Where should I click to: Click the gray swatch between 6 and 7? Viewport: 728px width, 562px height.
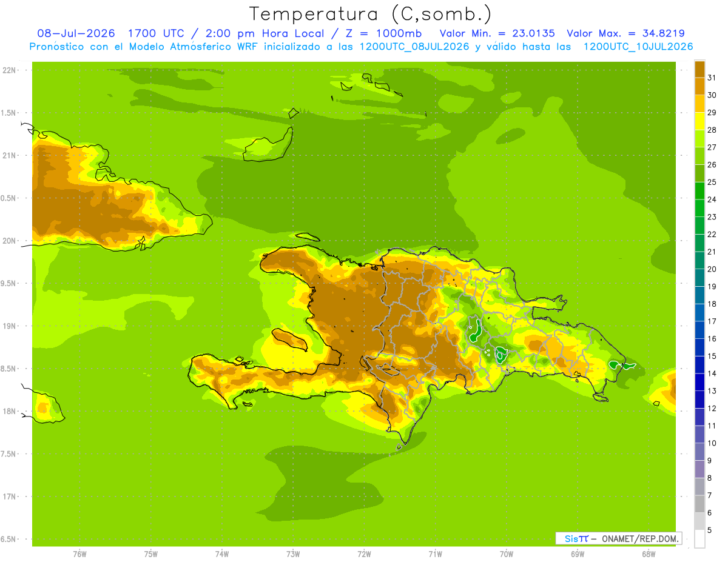pyautogui.click(x=699, y=504)
